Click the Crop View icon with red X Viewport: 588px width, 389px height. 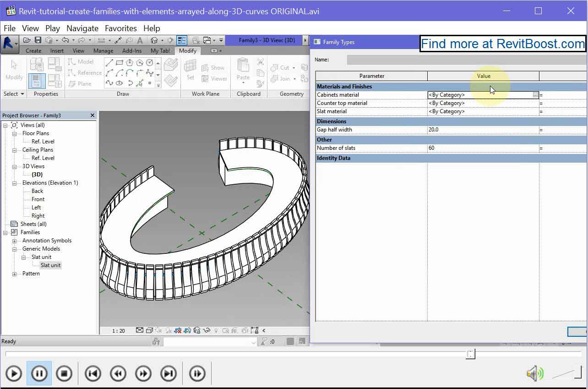pyautogui.click(x=178, y=330)
